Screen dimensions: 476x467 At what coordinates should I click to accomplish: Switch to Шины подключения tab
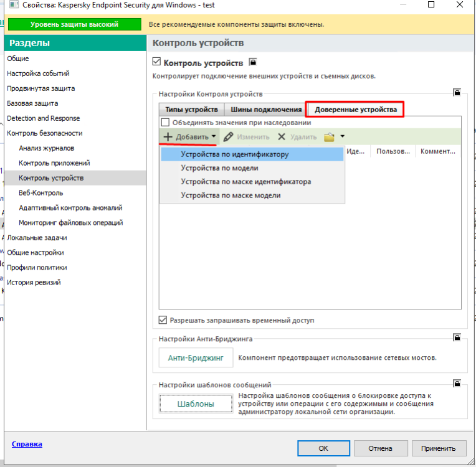266,110
